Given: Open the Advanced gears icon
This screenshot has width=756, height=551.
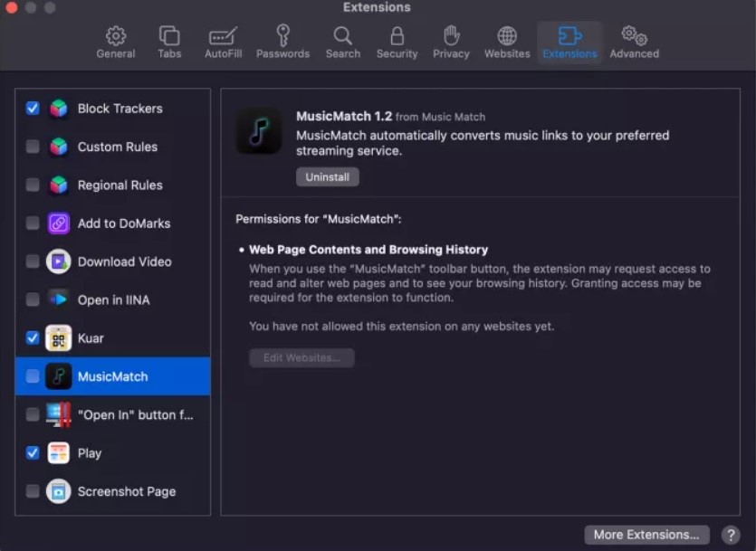Looking at the screenshot, I should (x=635, y=35).
